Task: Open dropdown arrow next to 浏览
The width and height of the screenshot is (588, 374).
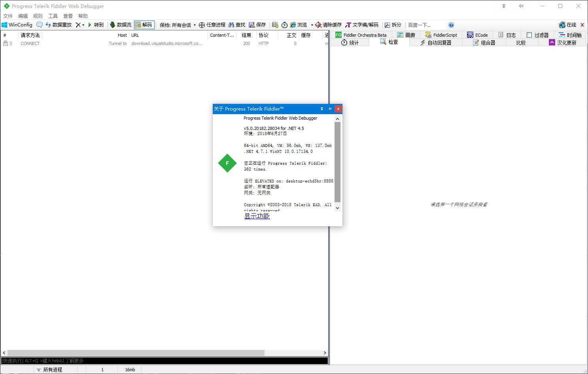Action: 312,25
